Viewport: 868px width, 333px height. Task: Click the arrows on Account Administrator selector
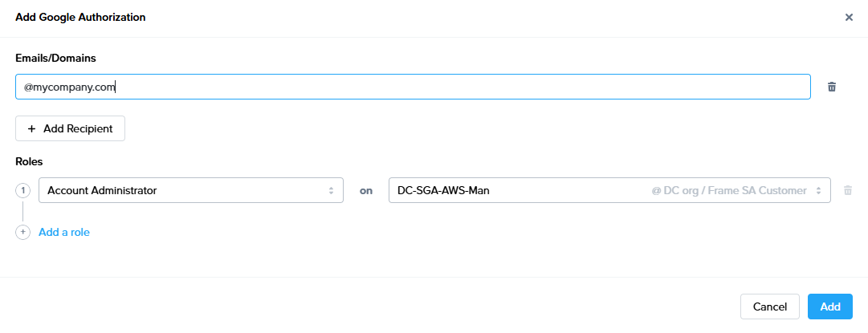click(331, 190)
